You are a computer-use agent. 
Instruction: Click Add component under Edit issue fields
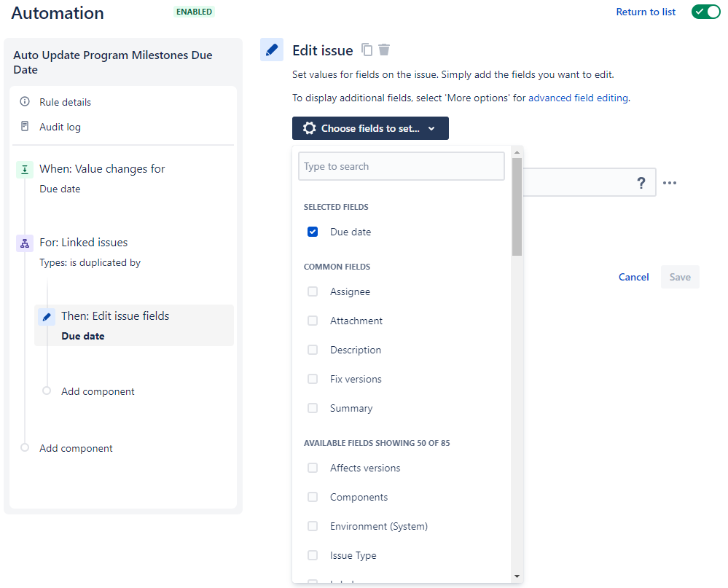pyautogui.click(x=98, y=391)
